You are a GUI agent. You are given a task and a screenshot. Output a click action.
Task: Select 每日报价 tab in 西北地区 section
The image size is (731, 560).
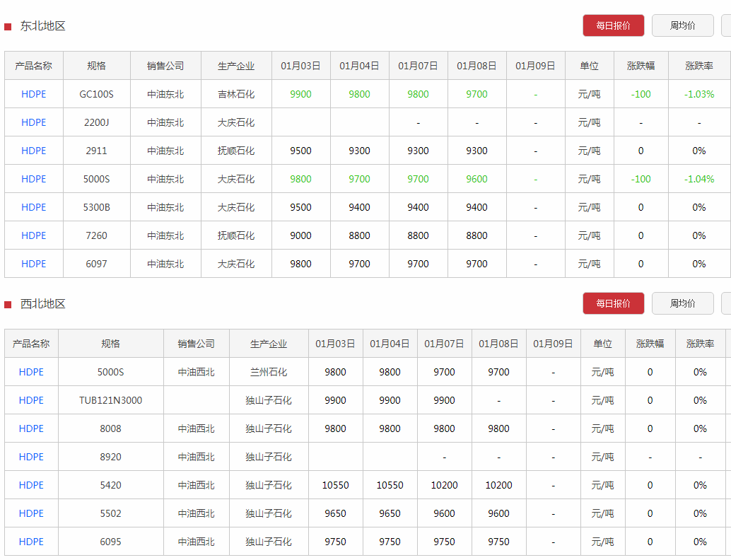pos(613,303)
